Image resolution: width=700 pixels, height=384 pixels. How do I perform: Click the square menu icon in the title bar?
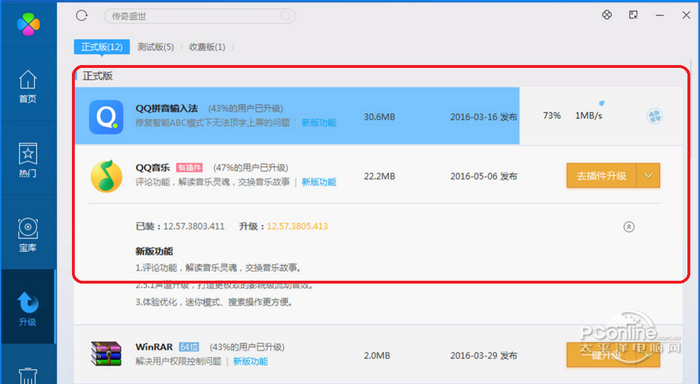click(633, 15)
